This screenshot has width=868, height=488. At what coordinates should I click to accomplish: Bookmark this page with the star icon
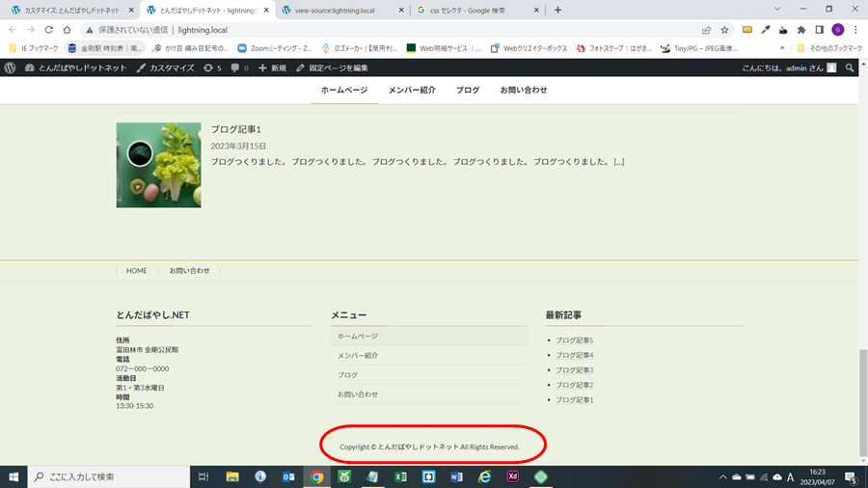724,30
